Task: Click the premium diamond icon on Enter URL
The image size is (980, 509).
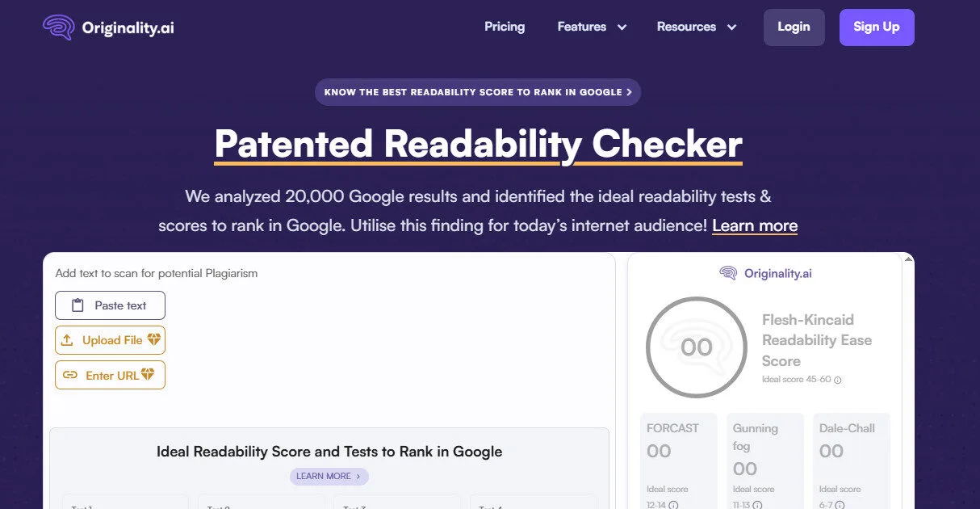Action: pyautogui.click(x=147, y=374)
